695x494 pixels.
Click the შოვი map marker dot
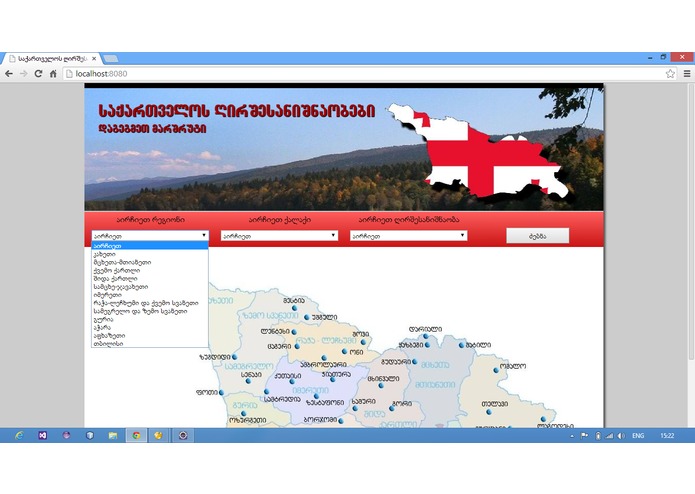tap(363, 342)
